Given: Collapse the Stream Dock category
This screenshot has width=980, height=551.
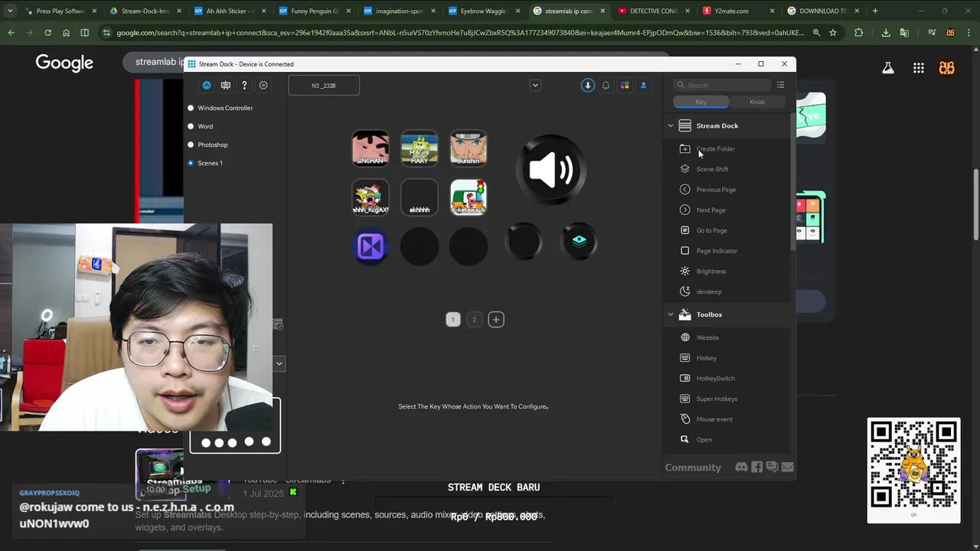Looking at the screenshot, I should click(x=671, y=126).
